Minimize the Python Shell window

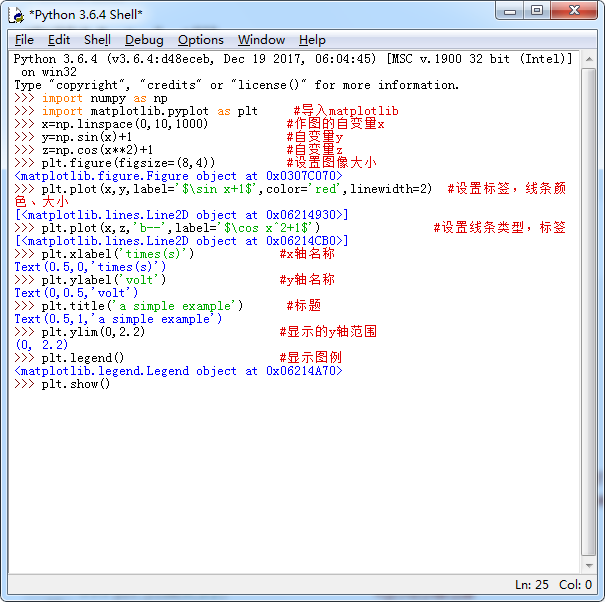point(510,11)
